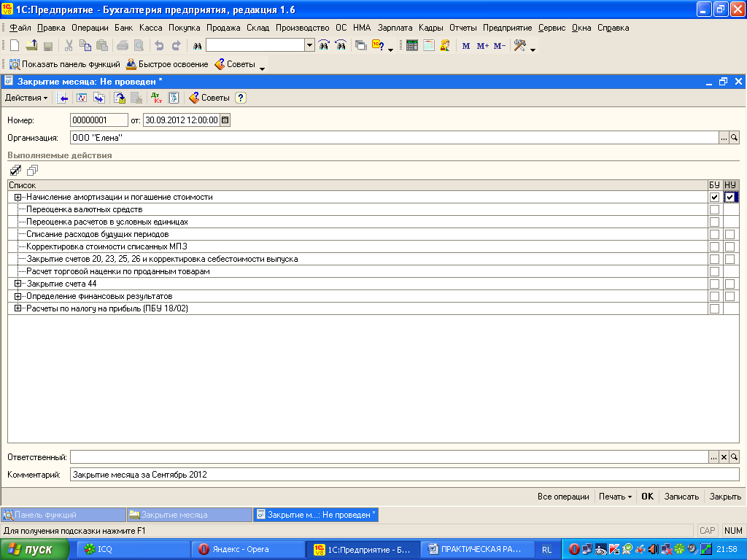Check БУ for Списание расходов будущих периодов

click(714, 234)
